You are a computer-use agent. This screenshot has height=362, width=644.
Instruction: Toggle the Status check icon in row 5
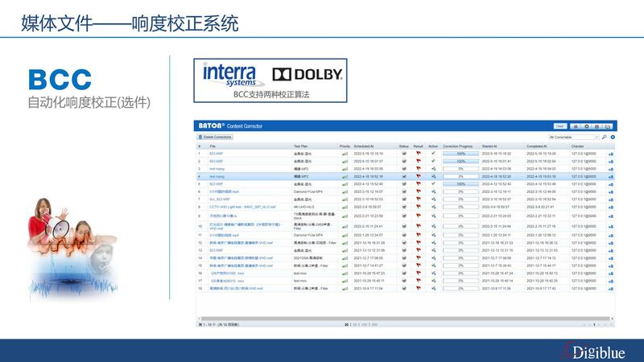(x=404, y=184)
